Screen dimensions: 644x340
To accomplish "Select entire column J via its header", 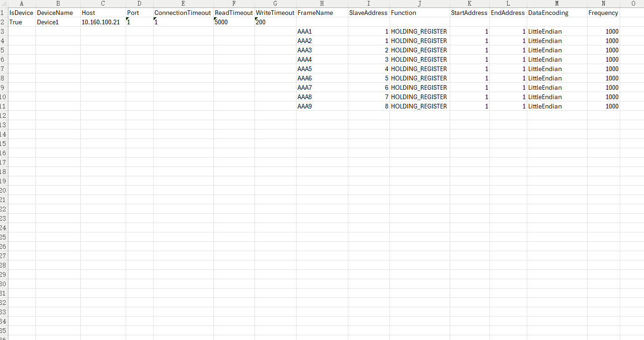I will click(x=419, y=3).
